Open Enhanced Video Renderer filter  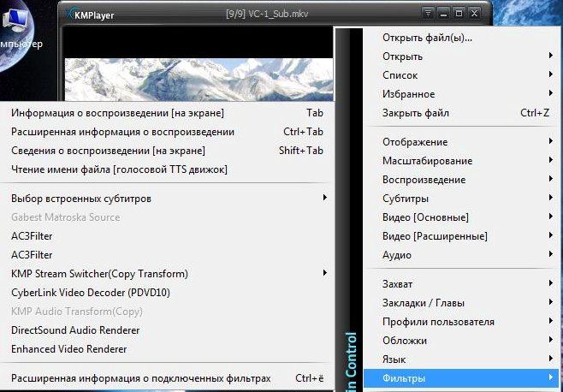[x=167, y=349]
